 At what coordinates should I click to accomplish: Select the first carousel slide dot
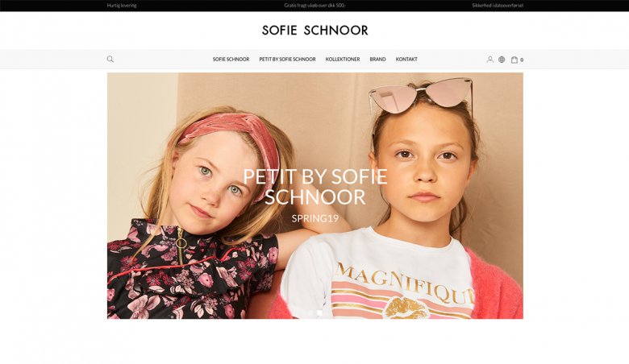(310, 312)
